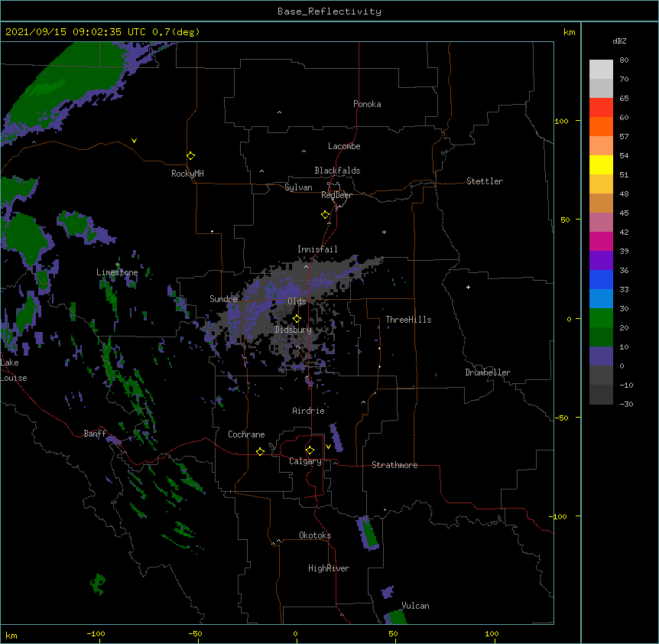Click the Limestone label
The width and height of the screenshot is (659, 644).
point(117,272)
